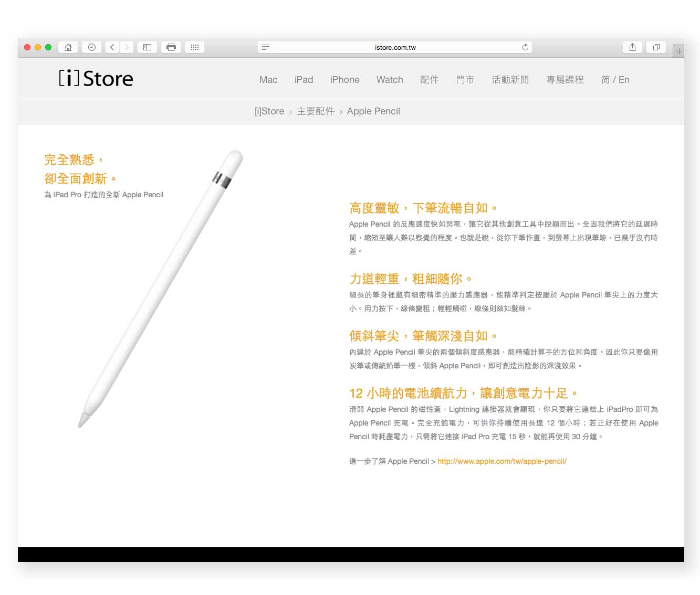Click the 進一步了解 Apple Pencil text
The width and height of the screenshot is (700, 595).
coord(389,461)
